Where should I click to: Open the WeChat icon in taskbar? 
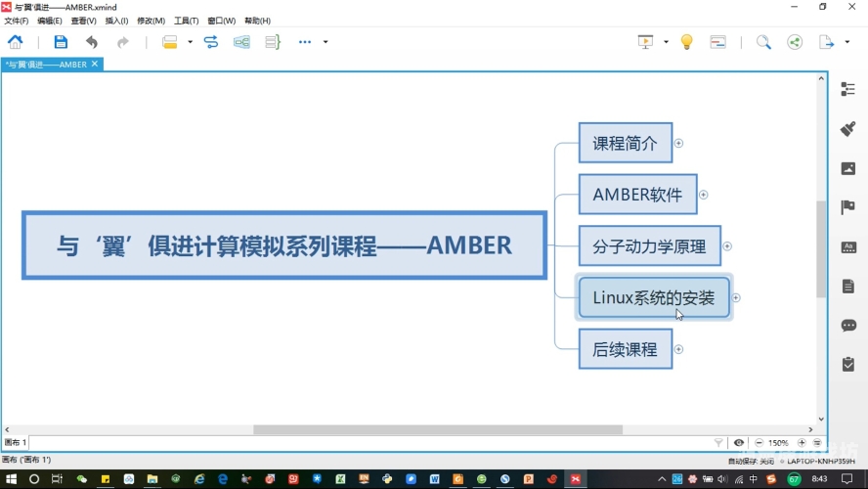[81, 479]
